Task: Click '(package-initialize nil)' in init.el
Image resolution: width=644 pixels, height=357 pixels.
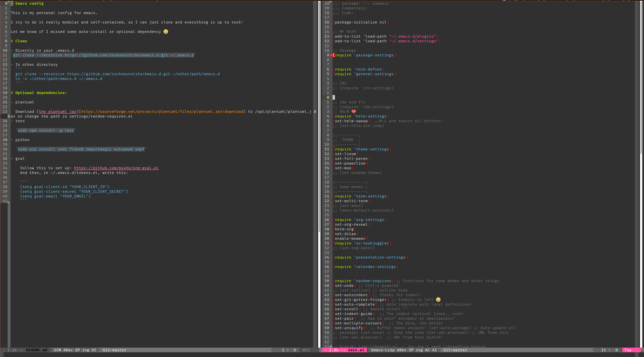Action: (x=361, y=22)
